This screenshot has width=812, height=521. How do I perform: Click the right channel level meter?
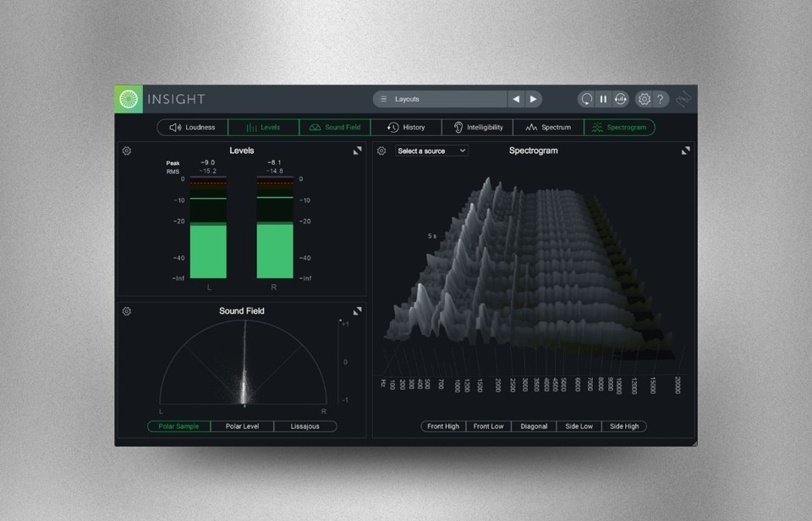pyautogui.click(x=275, y=228)
